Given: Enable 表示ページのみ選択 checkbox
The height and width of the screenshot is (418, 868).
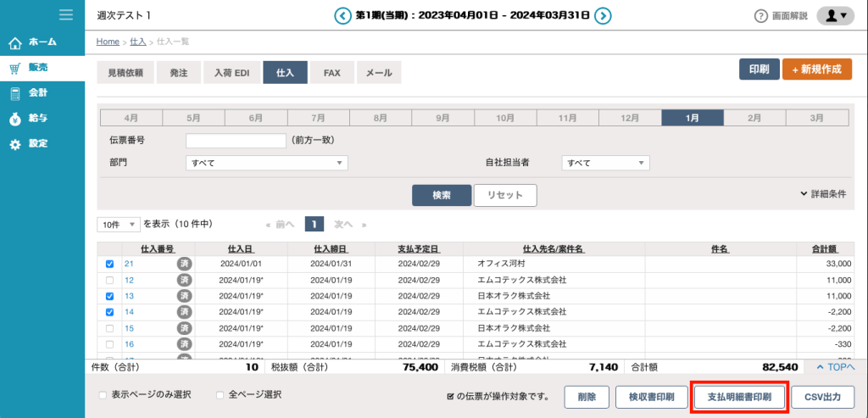Looking at the screenshot, I should point(103,395).
